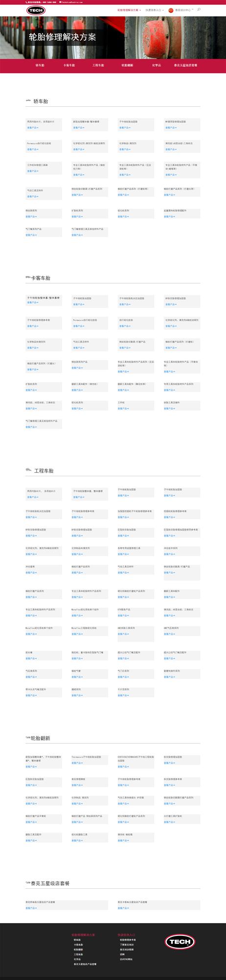Click the icon beside 工程车胎 section heading

tap(28, 470)
